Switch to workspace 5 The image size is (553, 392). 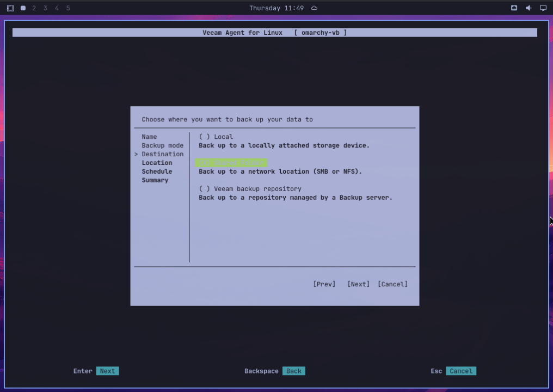coord(68,8)
